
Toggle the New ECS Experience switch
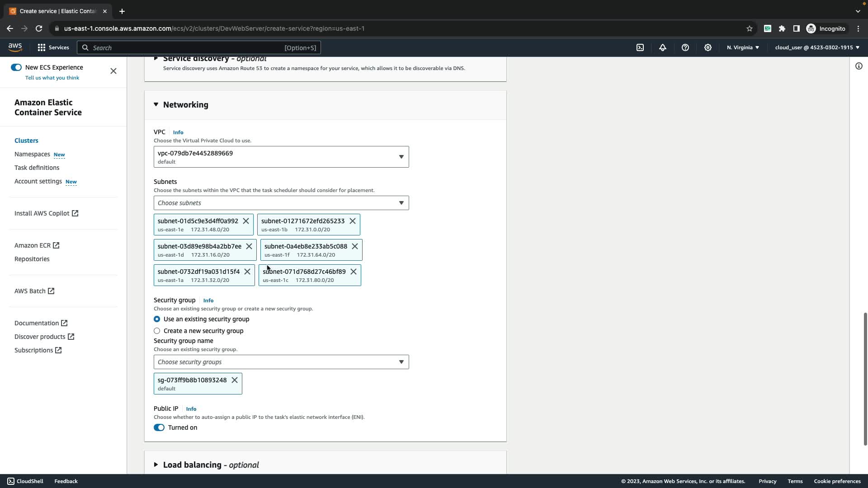[16, 67]
